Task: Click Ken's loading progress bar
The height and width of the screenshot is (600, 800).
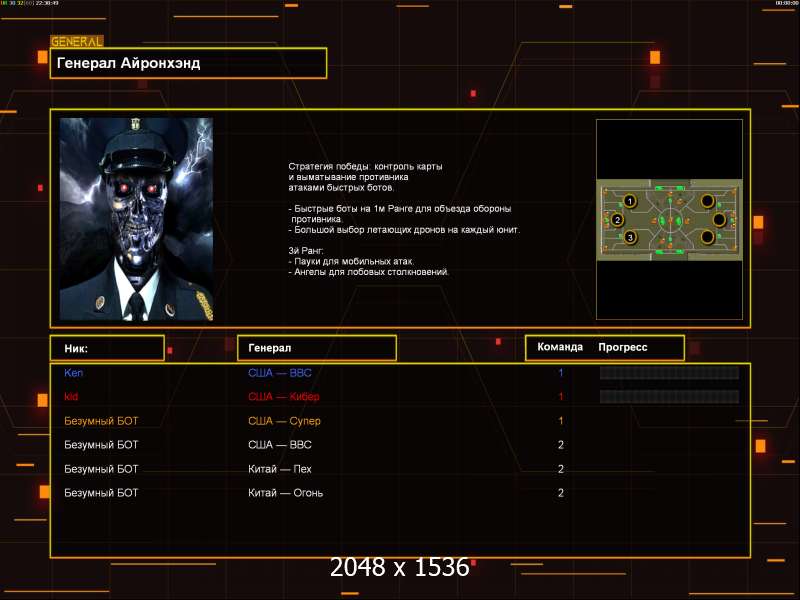Action: click(x=669, y=373)
